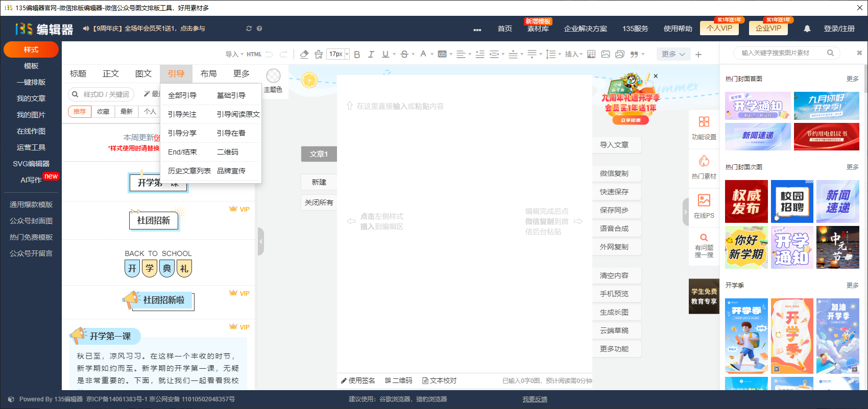Click the single image insert icon
Screen dimensions: 868x409
click(606, 54)
